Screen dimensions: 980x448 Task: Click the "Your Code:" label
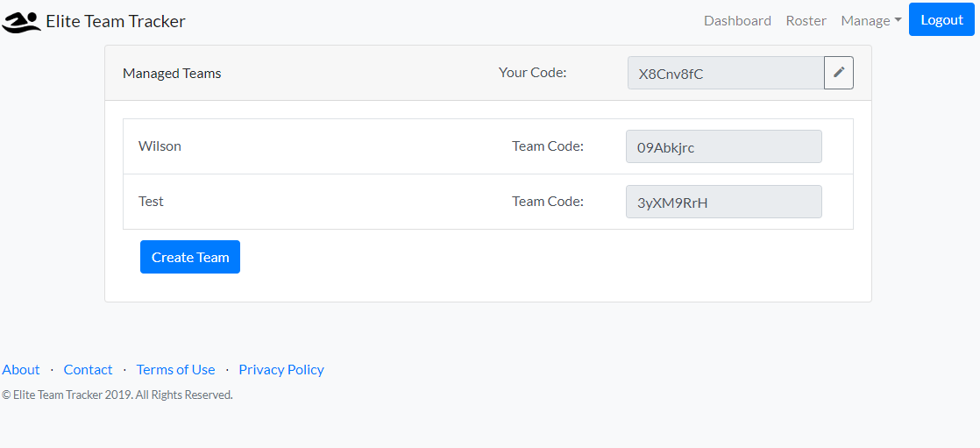point(532,73)
